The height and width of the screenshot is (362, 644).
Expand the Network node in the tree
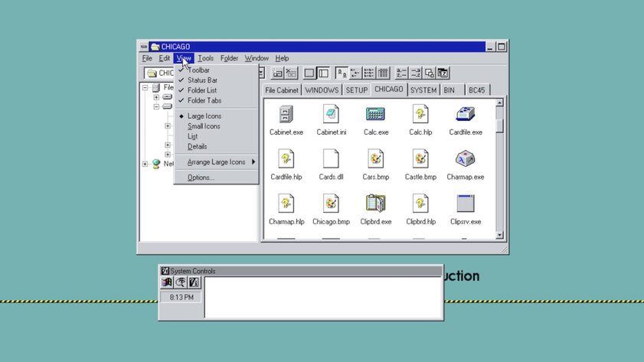click(145, 164)
